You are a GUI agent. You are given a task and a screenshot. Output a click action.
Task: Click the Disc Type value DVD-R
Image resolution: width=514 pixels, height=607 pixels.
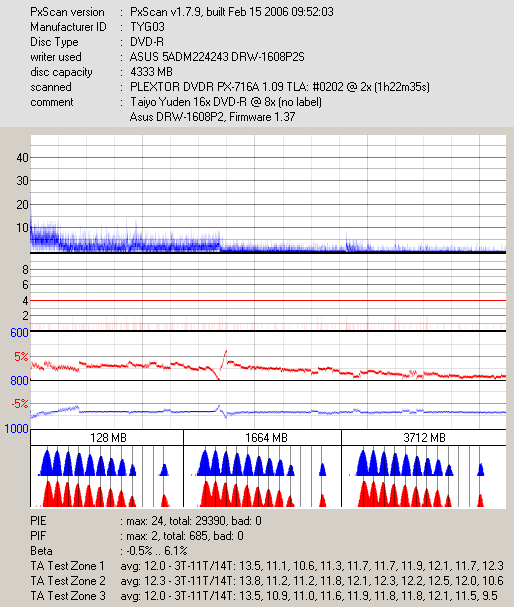coord(147,42)
